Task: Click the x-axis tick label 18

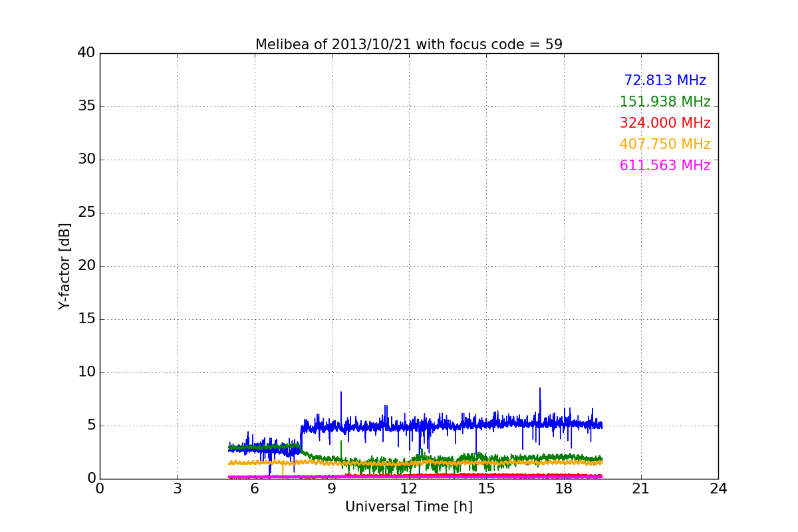Action: pyautogui.click(x=564, y=488)
